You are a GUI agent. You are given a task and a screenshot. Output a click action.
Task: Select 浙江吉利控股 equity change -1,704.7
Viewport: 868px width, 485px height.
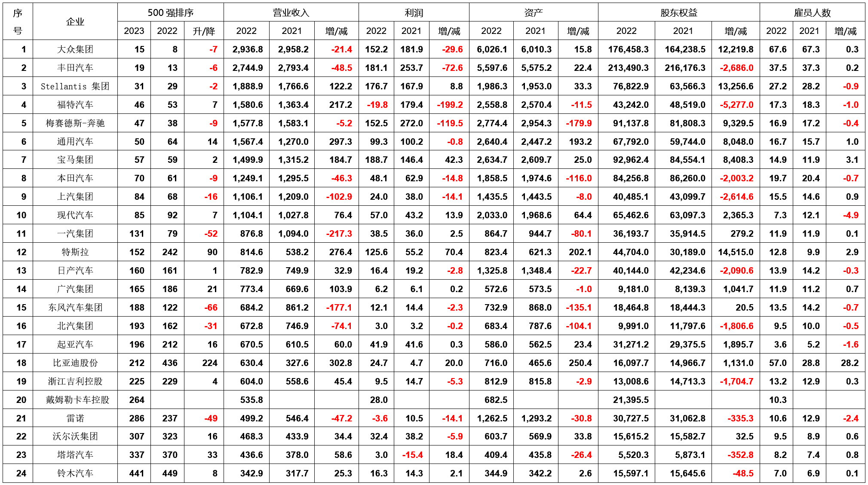pyautogui.click(x=736, y=381)
